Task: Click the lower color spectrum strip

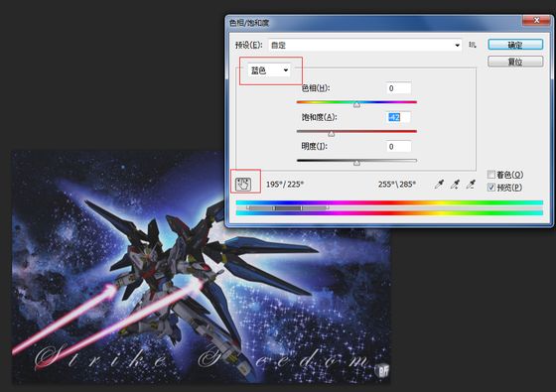Action: (389, 213)
